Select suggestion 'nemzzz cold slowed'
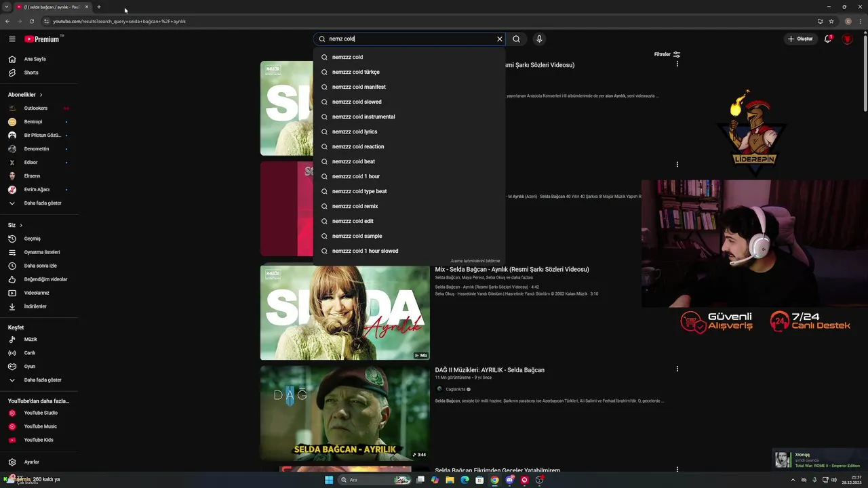Screen dimensions: 868x488 pyautogui.click(x=410, y=102)
